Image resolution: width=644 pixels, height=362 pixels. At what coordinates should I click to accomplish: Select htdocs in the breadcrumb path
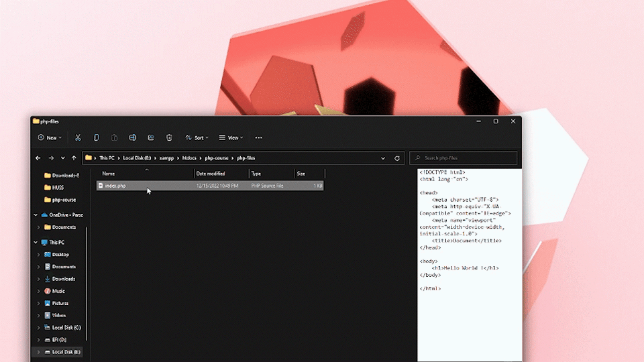point(190,158)
